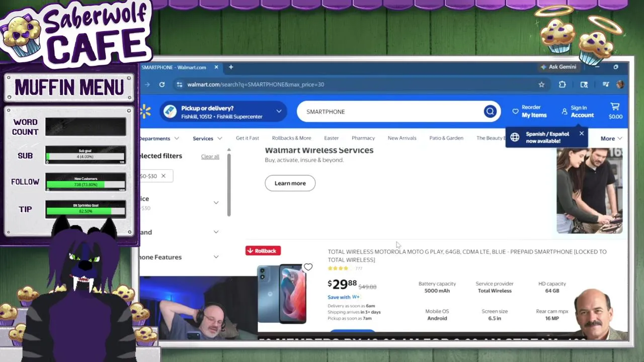Viewport: 644px width, 362px height.
Task: Click Walmart Wireless Services heading
Action: tap(319, 150)
